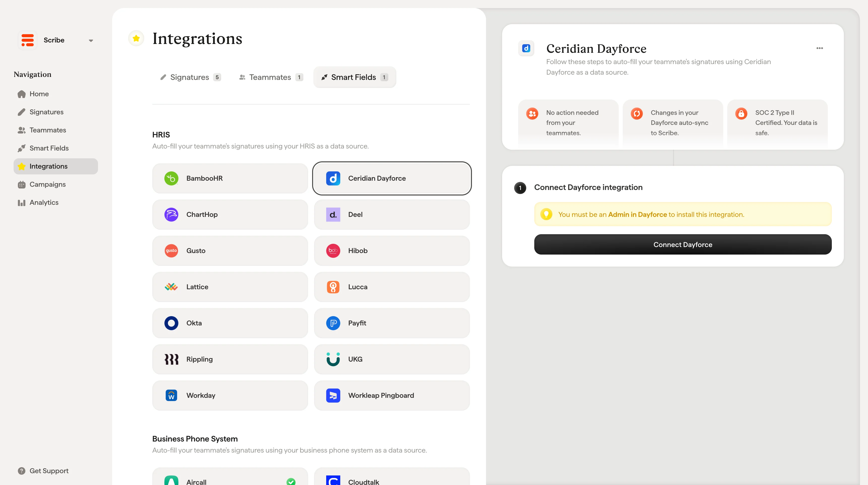Expand the Scribe workspace dropdown arrow
The image size is (868, 485).
(x=91, y=40)
